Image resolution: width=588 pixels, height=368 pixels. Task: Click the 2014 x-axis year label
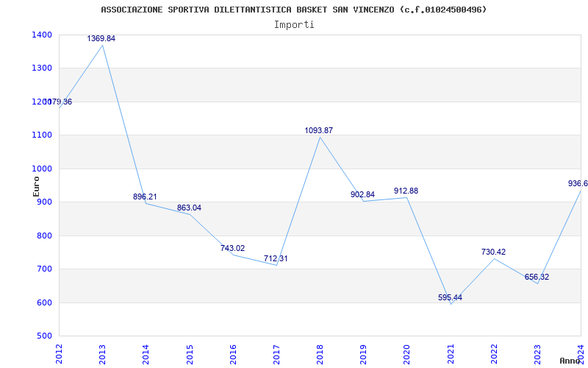pyautogui.click(x=146, y=354)
